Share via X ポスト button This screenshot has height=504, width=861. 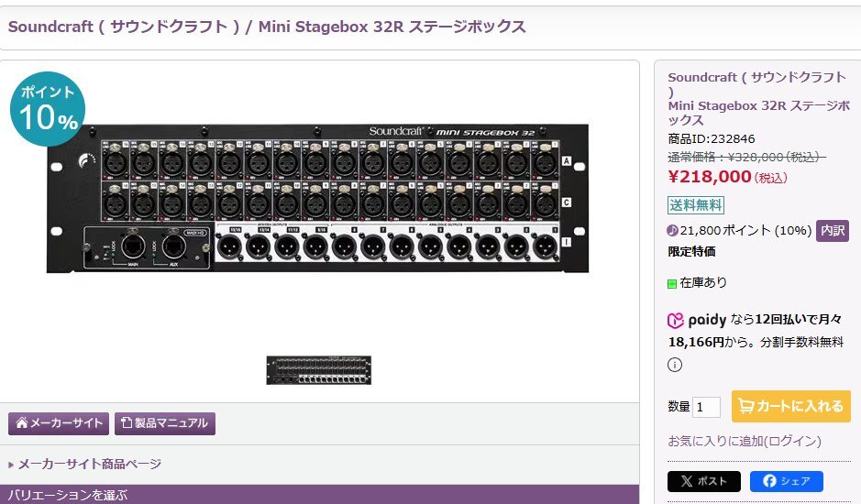tap(704, 481)
